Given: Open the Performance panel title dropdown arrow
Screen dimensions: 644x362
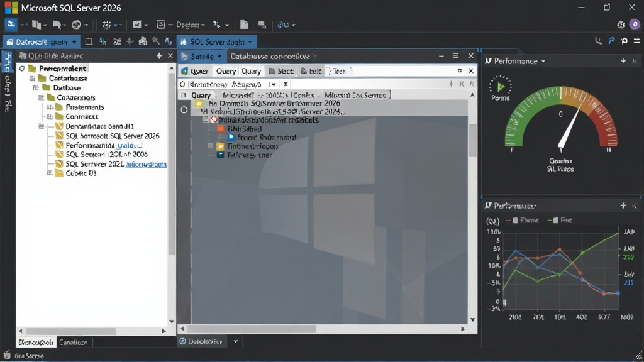Looking at the screenshot, I should click(x=543, y=61).
